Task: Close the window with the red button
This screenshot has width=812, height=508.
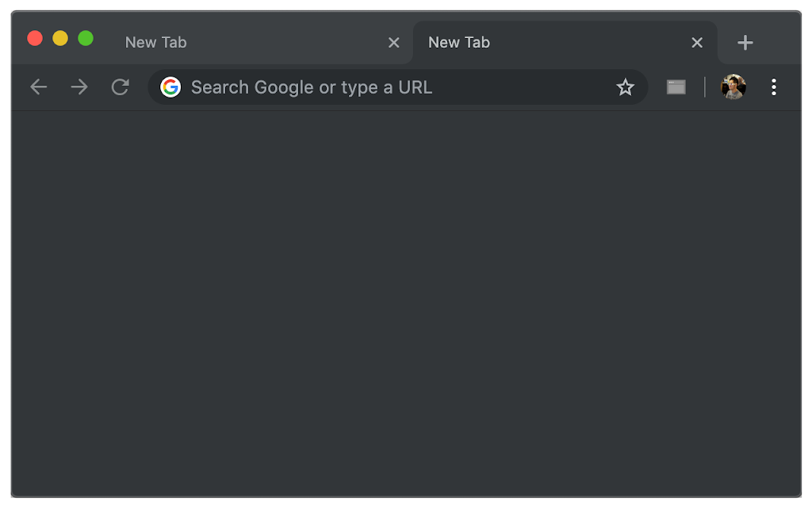Action: (x=35, y=38)
